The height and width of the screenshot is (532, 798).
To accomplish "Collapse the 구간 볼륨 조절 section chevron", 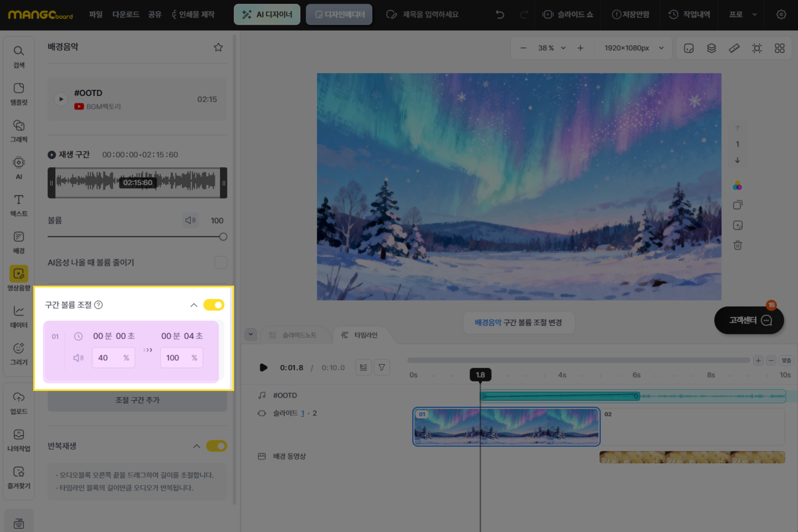I will [194, 305].
